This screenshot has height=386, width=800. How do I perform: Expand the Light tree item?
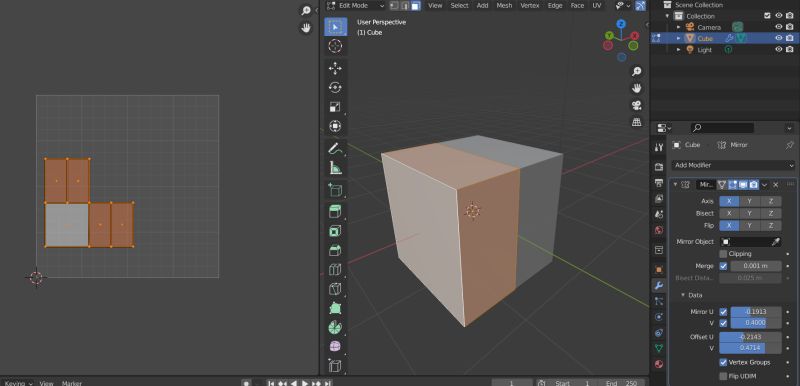[679, 49]
